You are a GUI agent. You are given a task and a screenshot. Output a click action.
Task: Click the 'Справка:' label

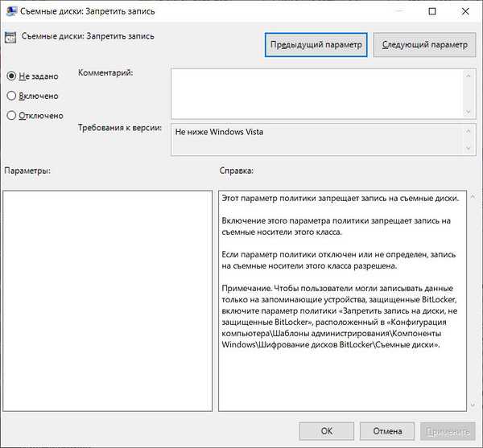click(x=236, y=171)
